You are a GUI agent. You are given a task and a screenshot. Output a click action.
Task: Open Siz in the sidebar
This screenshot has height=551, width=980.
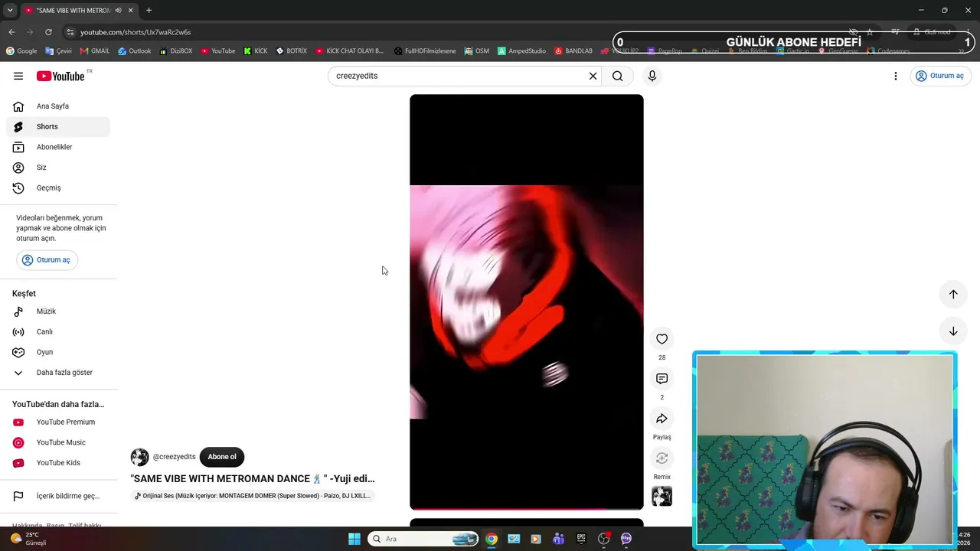[x=58, y=168]
